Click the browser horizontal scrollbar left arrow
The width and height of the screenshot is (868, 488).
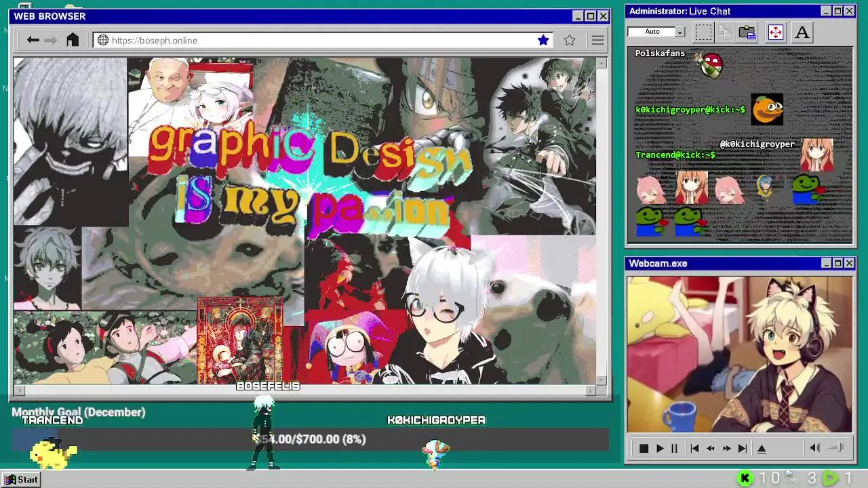point(20,390)
